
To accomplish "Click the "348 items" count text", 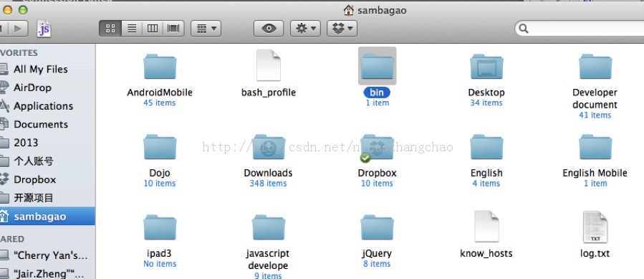I will point(268,184).
